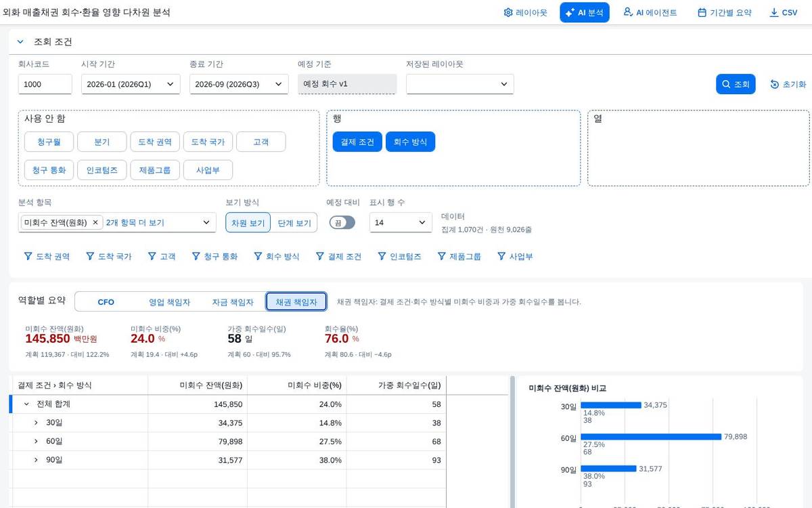Open the 제품그룹 filter funnel
812x508 pixels.
tap(442, 257)
